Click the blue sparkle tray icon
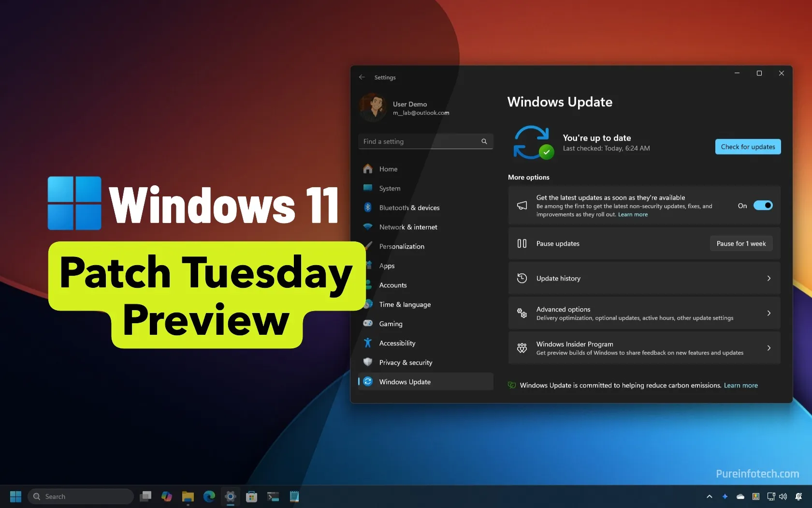Viewport: 812px width, 508px height. [x=725, y=496]
